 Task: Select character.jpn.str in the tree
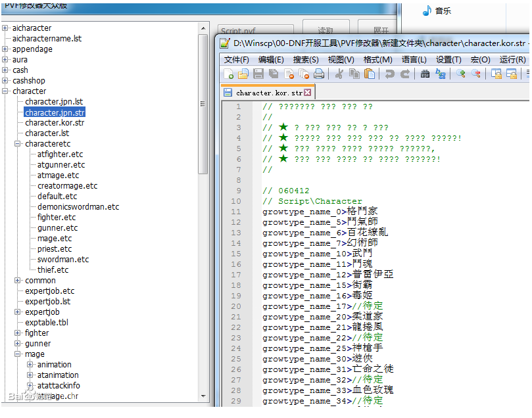(55, 112)
